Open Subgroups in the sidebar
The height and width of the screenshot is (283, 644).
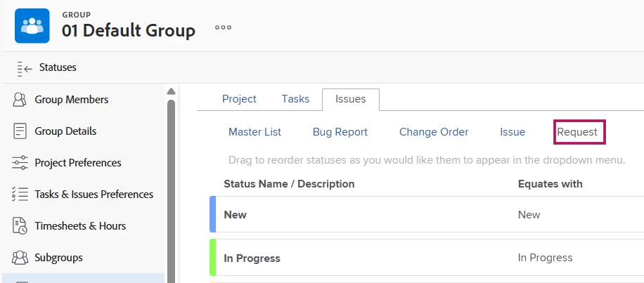pyautogui.click(x=59, y=258)
